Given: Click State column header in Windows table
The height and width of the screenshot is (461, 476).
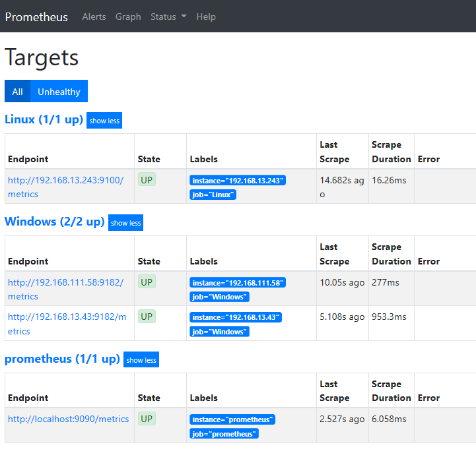Looking at the screenshot, I should (x=149, y=261).
